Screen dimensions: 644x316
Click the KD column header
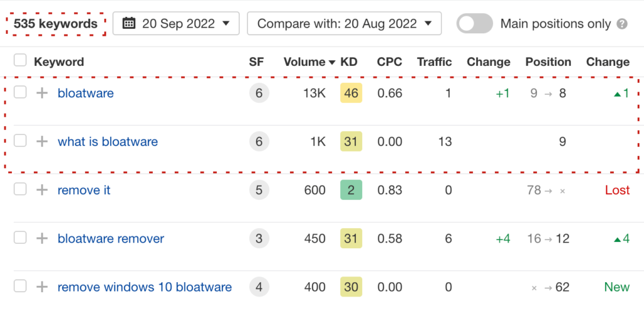(x=348, y=62)
